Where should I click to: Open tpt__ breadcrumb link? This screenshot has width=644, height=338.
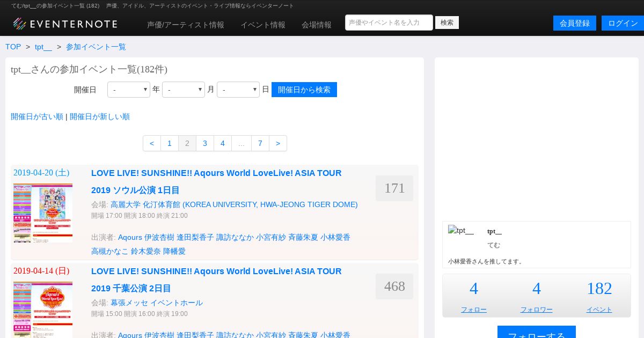coord(43,47)
